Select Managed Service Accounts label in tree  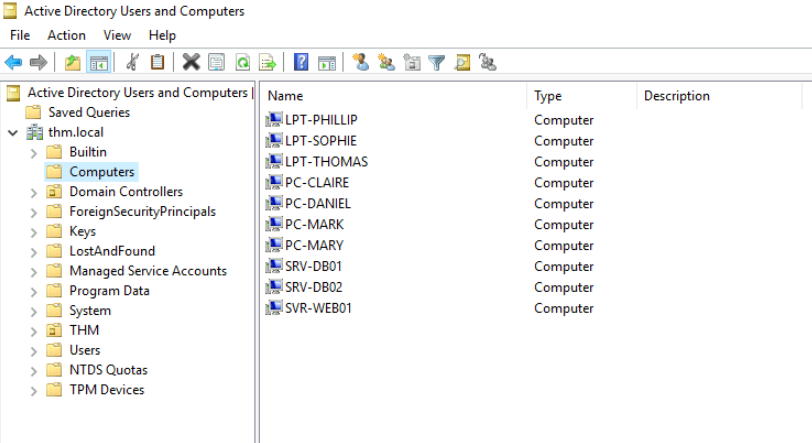tap(148, 271)
